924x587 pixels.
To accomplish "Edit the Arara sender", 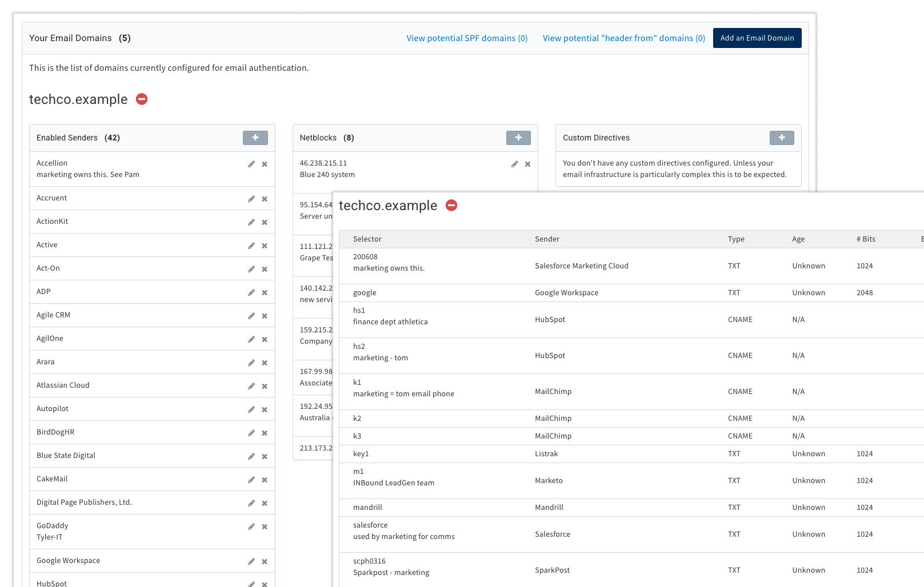I will tap(251, 363).
